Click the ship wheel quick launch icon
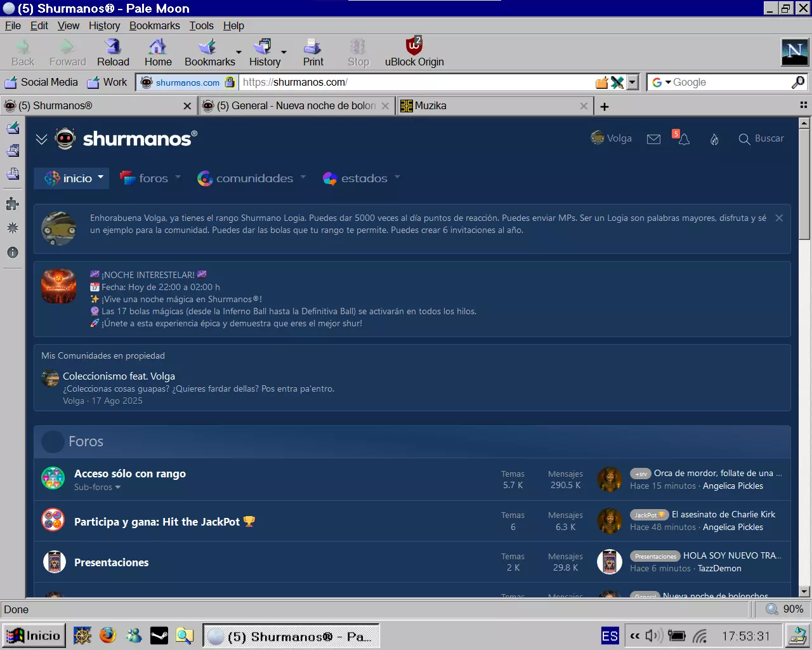 click(x=82, y=635)
